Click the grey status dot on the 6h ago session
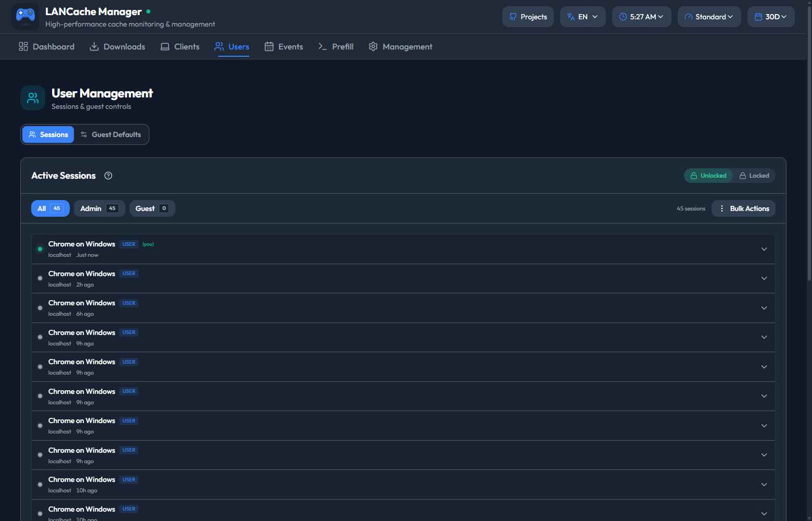812x521 pixels. (40, 308)
